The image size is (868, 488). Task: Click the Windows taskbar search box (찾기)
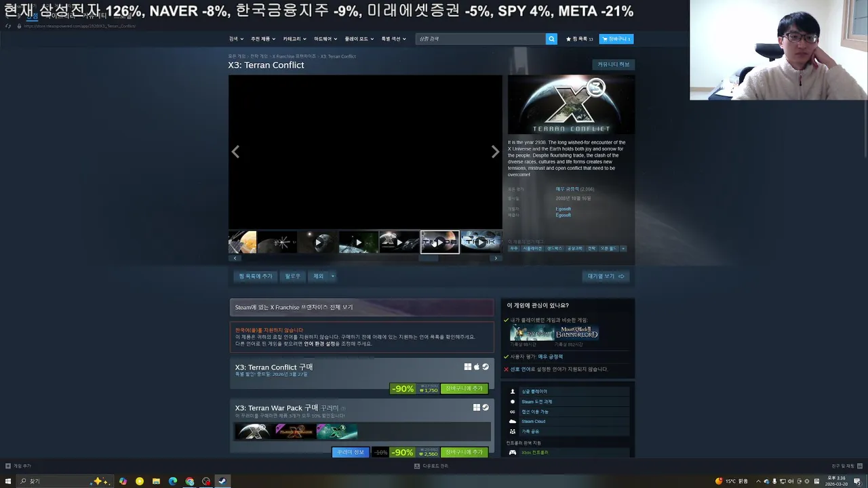click(64, 481)
